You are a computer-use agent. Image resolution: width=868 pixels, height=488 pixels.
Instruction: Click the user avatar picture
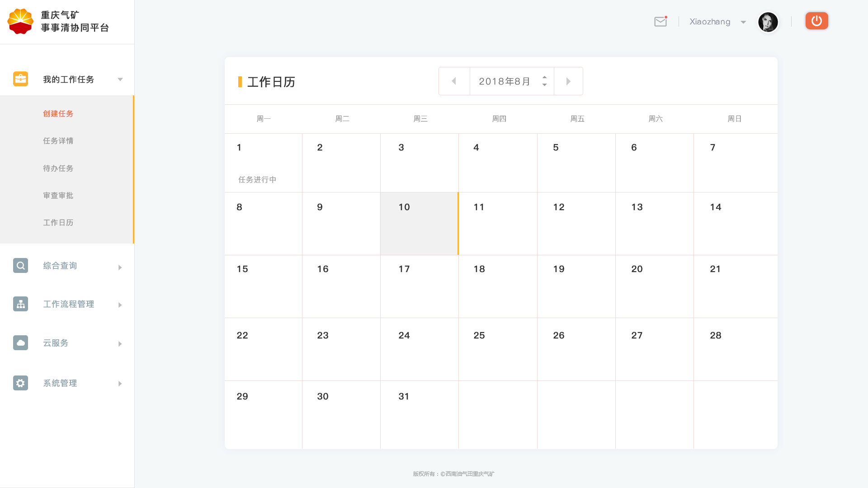768,22
